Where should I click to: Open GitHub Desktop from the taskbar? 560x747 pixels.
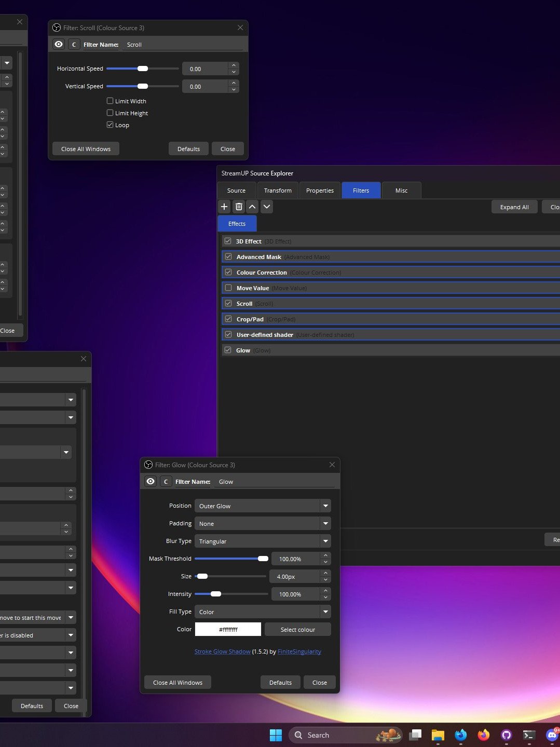(x=506, y=735)
